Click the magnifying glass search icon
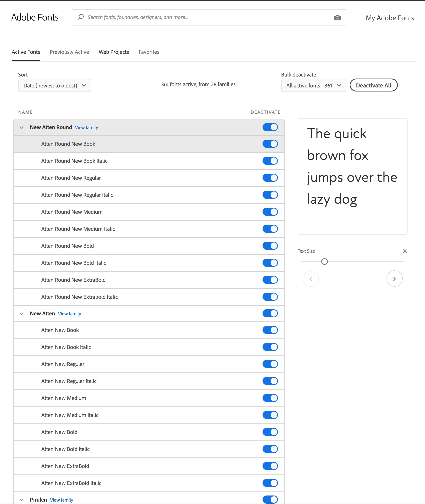 point(80,17)
